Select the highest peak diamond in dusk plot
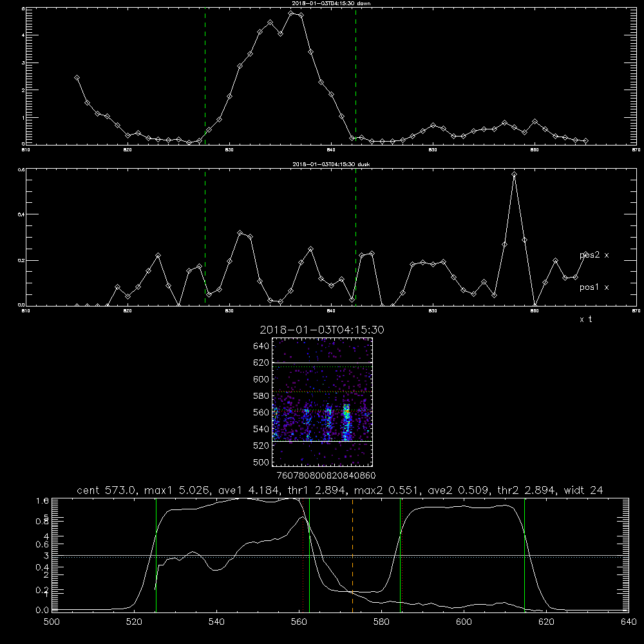 click(514, 175)
